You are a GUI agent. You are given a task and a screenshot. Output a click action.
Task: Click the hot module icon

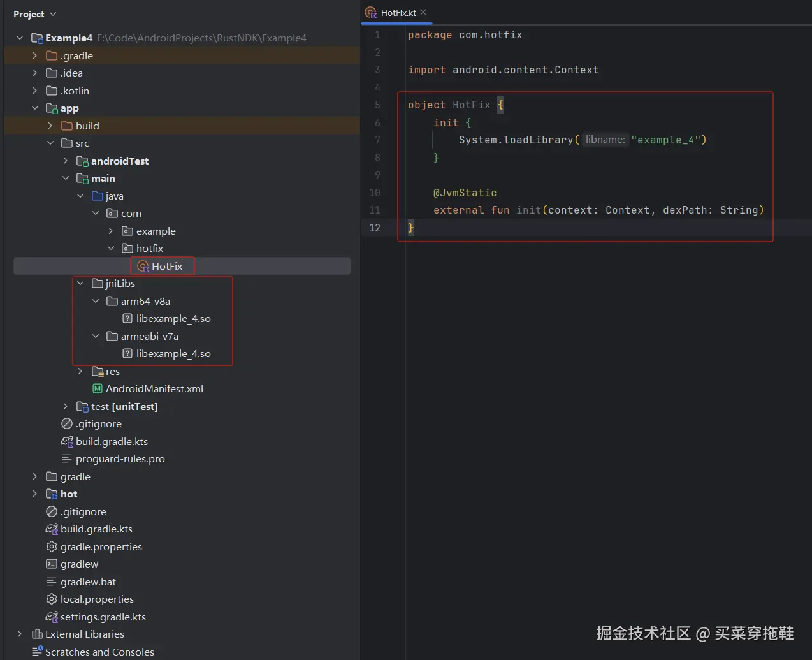(x=52, y=494)
